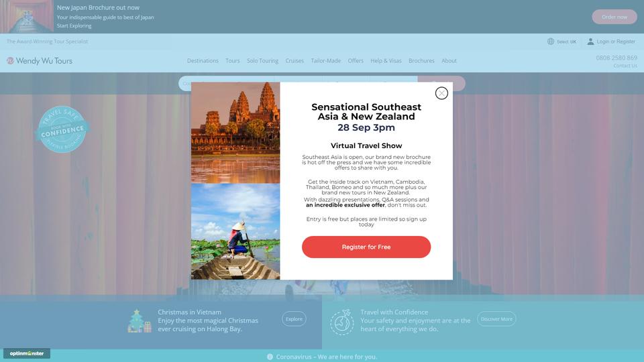The width and height of the screenshot is (644, 362).
Task: Open the Tours menu
Action: click(233, 61)
